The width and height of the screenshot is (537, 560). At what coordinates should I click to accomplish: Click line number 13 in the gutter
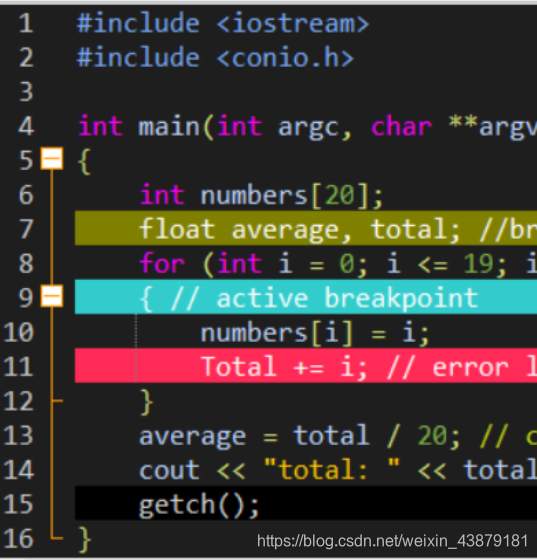[x=19, y=436]
